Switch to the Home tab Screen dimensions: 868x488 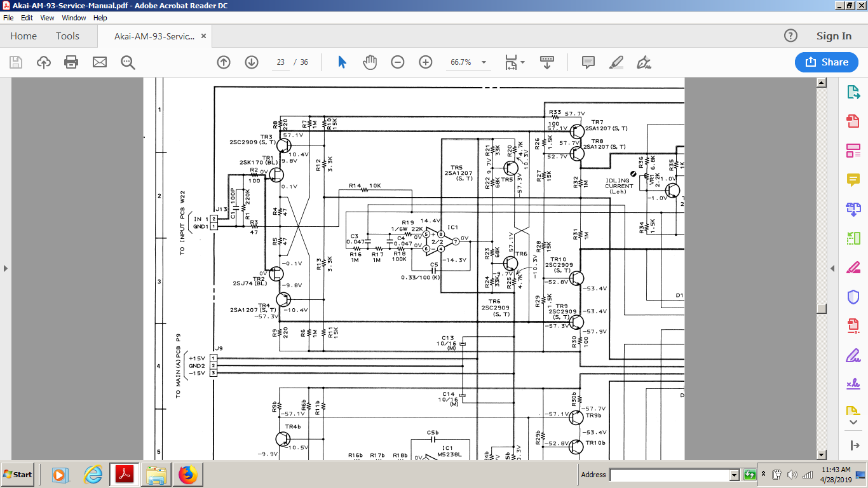pos(24,36)
